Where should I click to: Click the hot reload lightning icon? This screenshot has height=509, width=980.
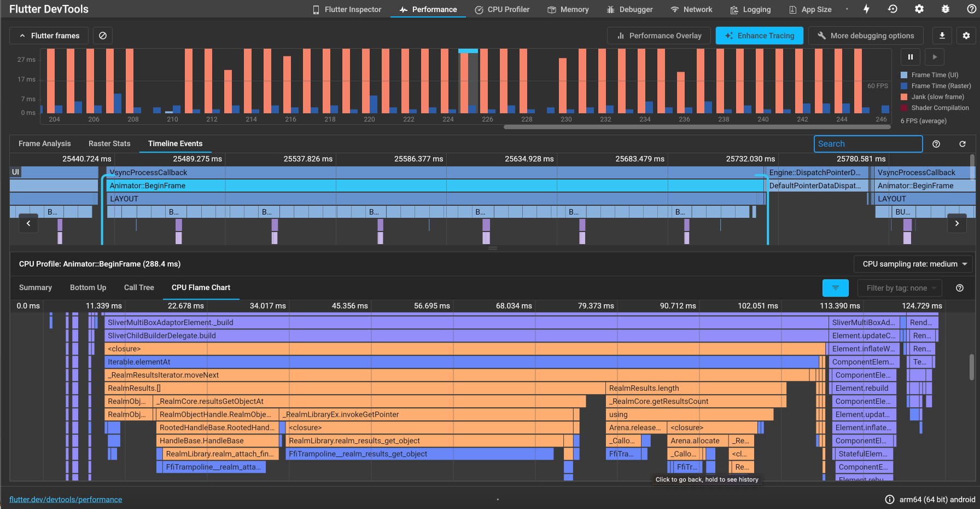(x=866, y=9)
